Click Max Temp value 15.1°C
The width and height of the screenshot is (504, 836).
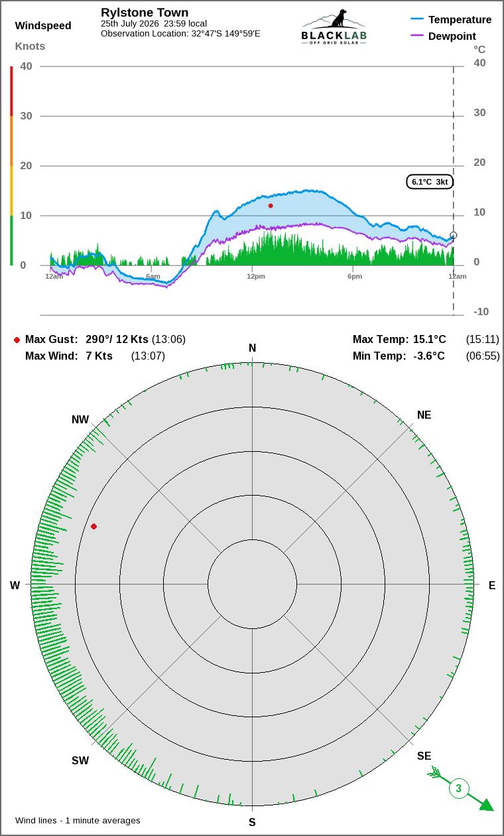tap(430, 340)
